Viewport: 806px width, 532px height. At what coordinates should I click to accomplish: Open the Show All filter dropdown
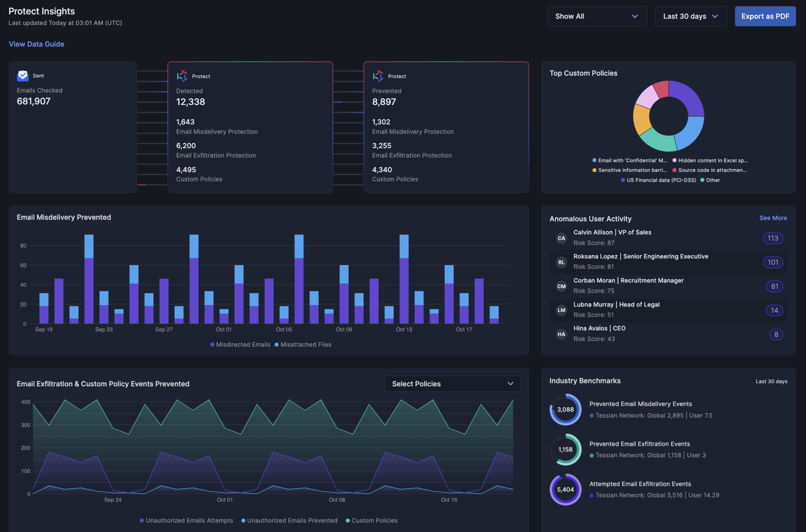coord(597,16)
